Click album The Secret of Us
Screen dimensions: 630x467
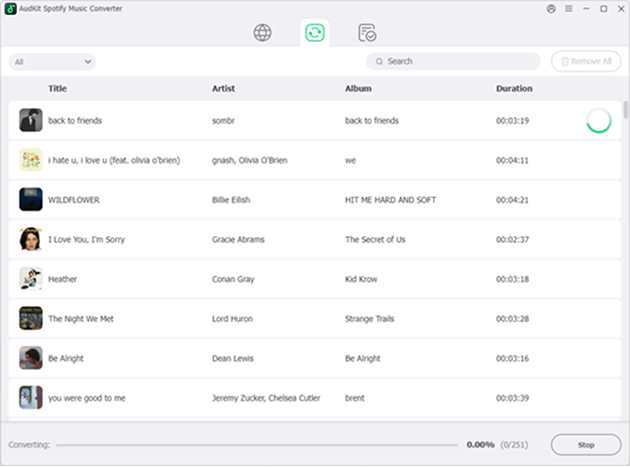[375, 240]
